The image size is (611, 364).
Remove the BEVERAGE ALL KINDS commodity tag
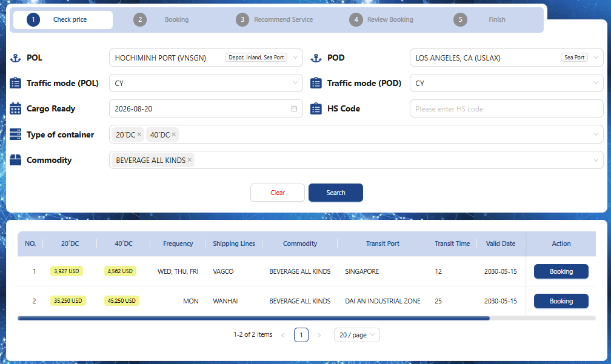[189, 160]
